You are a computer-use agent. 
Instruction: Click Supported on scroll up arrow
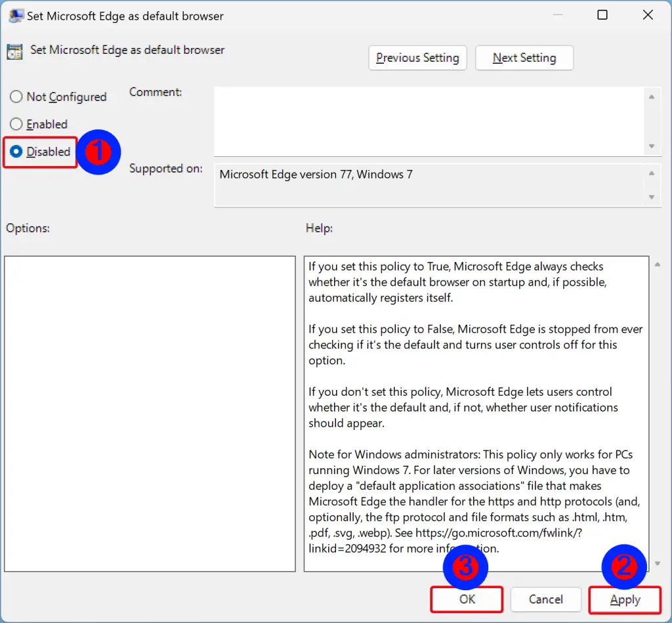[652, 174]
